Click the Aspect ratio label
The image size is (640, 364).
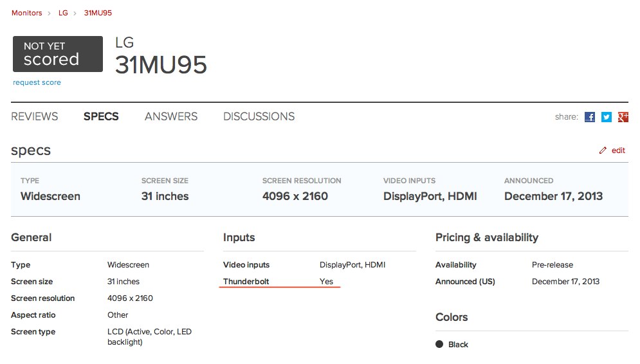click(33, 315)
